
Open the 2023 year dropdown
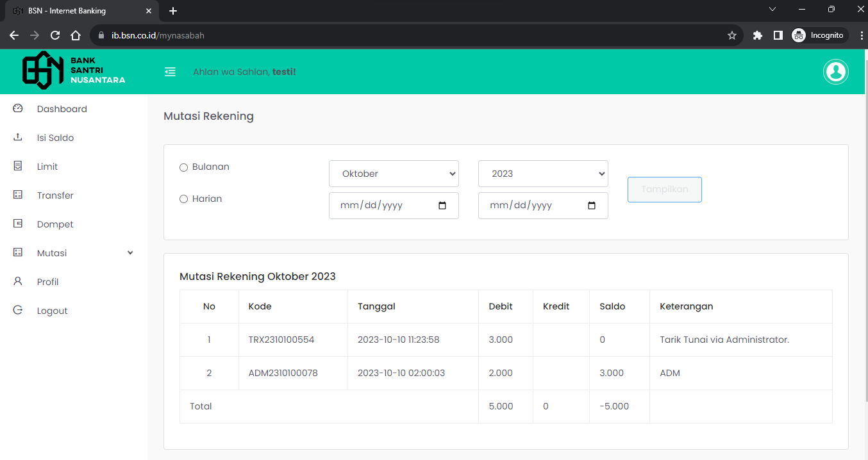(543, 174)
